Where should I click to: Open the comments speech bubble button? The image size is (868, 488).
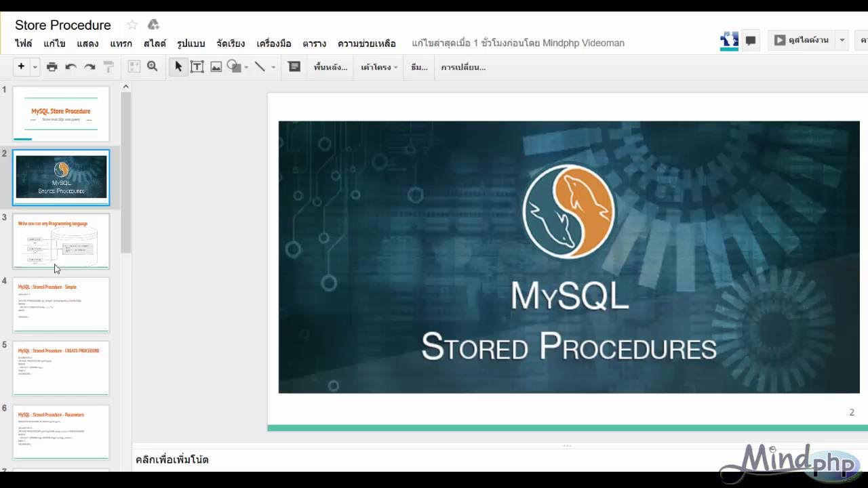click(x=751, y=41)
